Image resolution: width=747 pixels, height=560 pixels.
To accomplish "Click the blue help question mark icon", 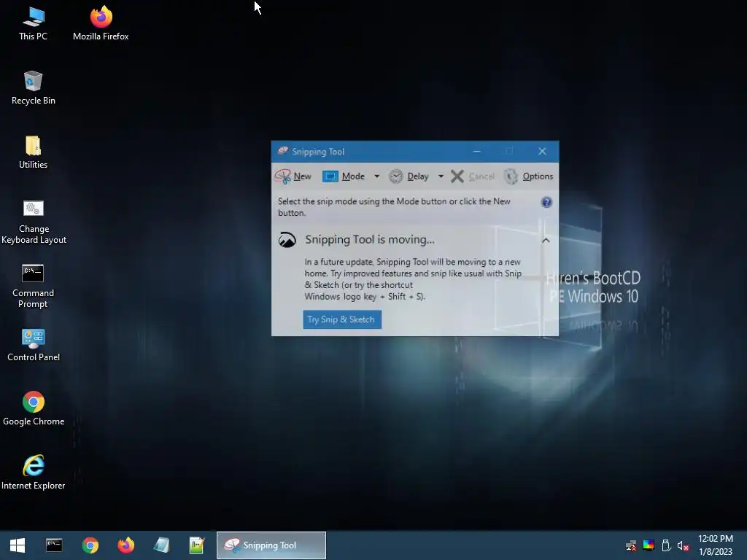I will tap(546, 203).
